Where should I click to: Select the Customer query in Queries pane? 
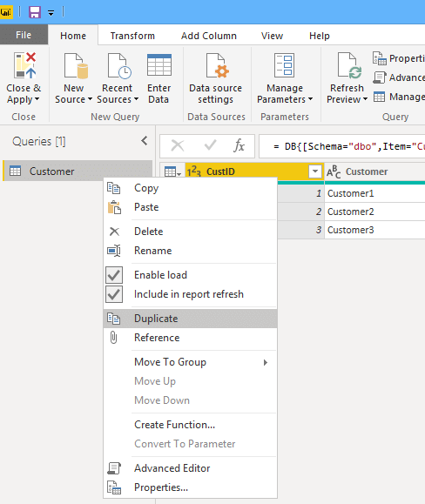pyautogui.click(x=78, y=171)
